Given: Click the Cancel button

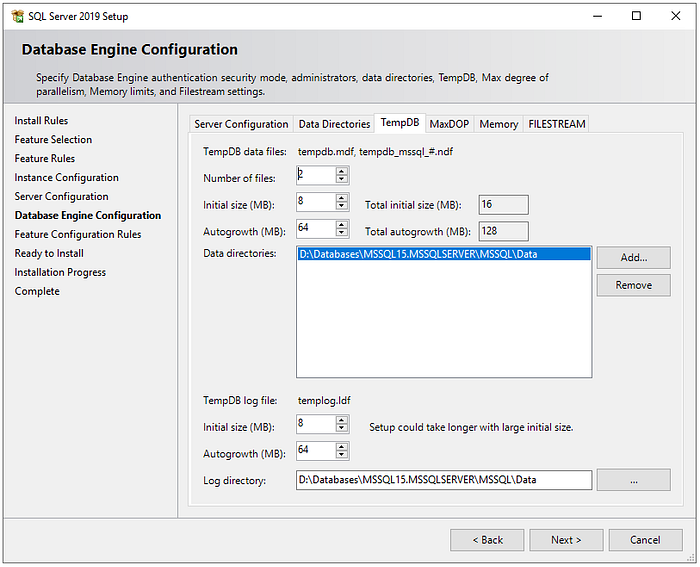Looking at the screenshot, I should click(x=645, y=540).
